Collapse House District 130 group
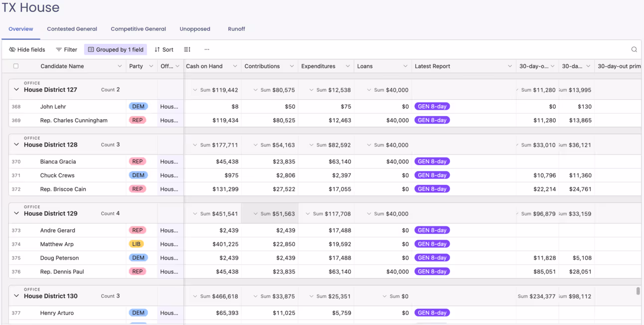This screenshot has width=644, height=325. coord(16,296)
